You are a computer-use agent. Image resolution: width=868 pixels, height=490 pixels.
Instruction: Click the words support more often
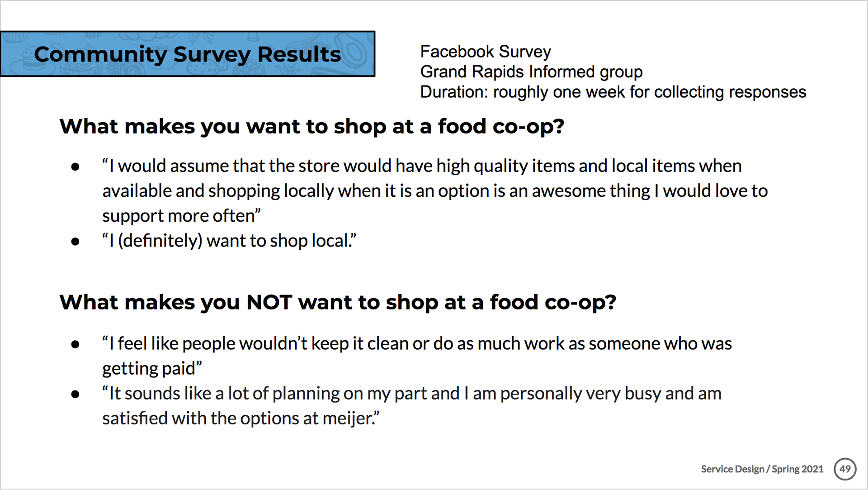point(181,216)
